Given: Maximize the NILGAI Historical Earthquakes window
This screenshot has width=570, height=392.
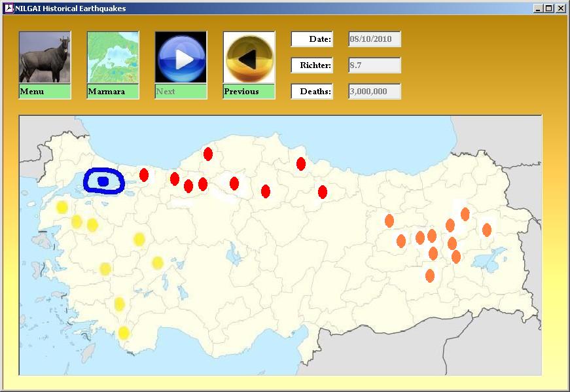Looking at the screenshot, I should [x=548, y=9].
